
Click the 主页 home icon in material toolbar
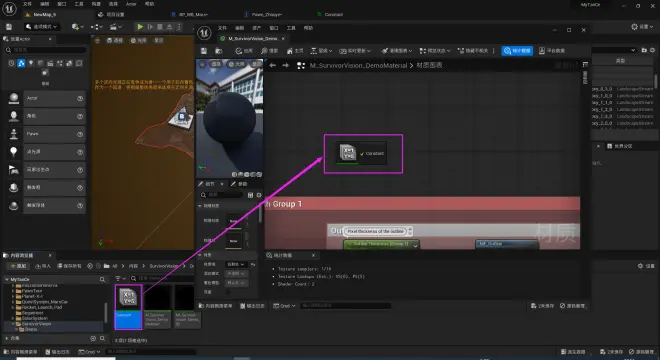(295, 51)
